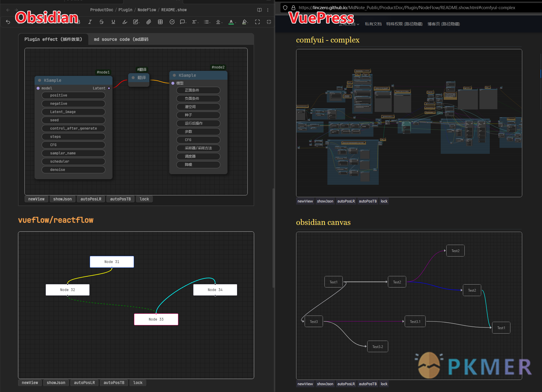Toggle lock under the KSample node graph
This screenshot has height=392, width=542.
tap(144, 199)
